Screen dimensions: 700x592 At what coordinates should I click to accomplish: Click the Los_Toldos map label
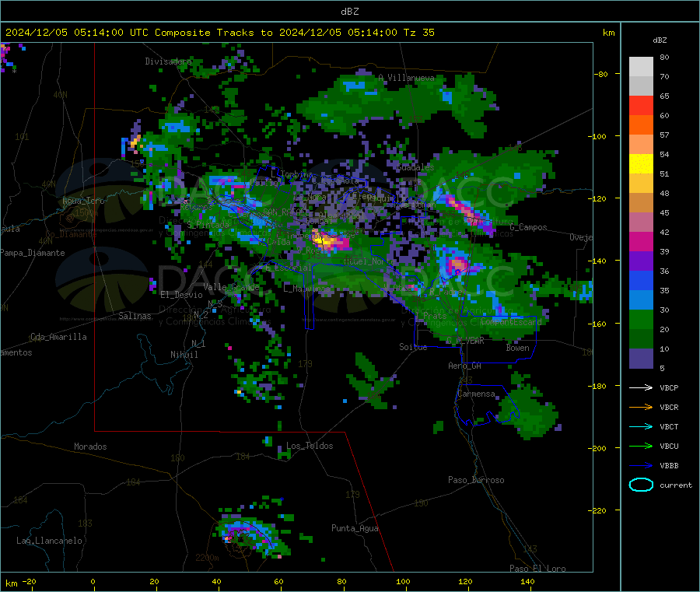(310, 446)
